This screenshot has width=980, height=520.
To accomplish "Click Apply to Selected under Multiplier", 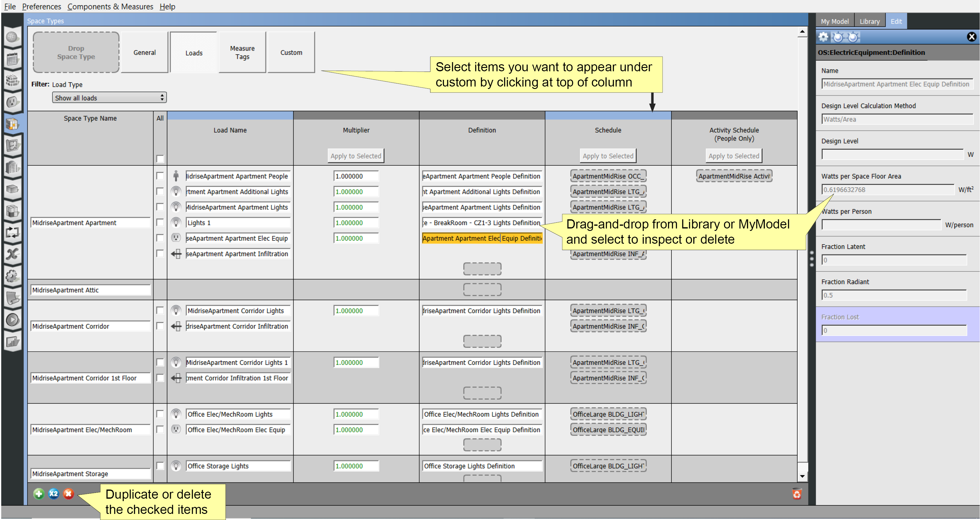I will coord(355,156).
